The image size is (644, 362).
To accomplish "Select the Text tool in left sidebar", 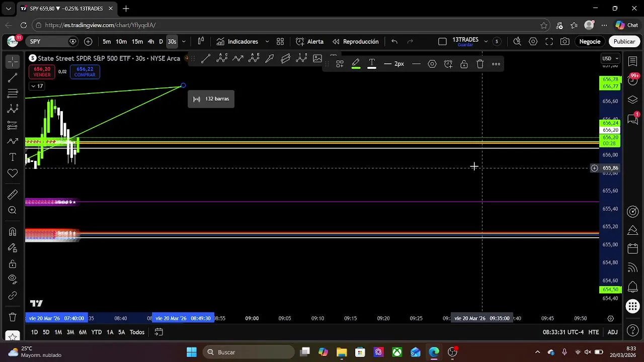I will pyautogui.click(x=13, y=157).
